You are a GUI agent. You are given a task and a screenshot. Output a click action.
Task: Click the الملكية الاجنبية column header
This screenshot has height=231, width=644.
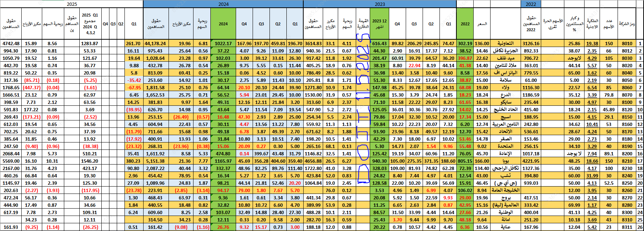(592, 24)
